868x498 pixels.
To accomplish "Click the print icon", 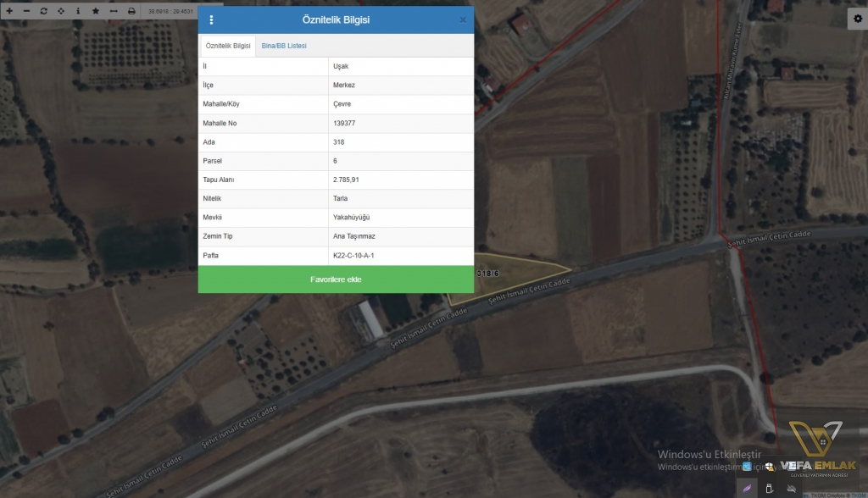I will (131, 11).
